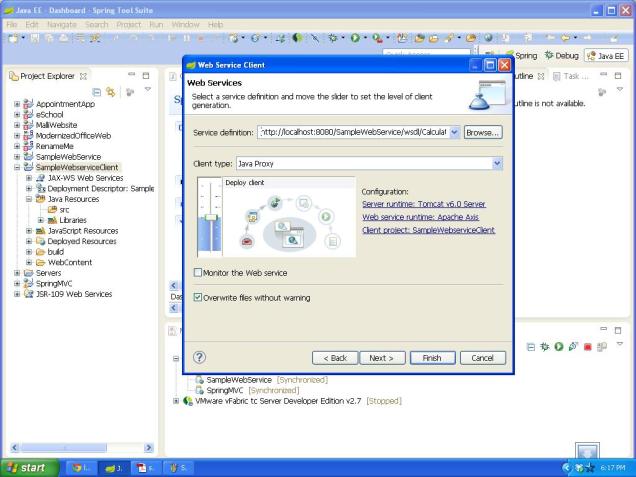
Task: Open the Project menu
Action: [x=129, y=24]
